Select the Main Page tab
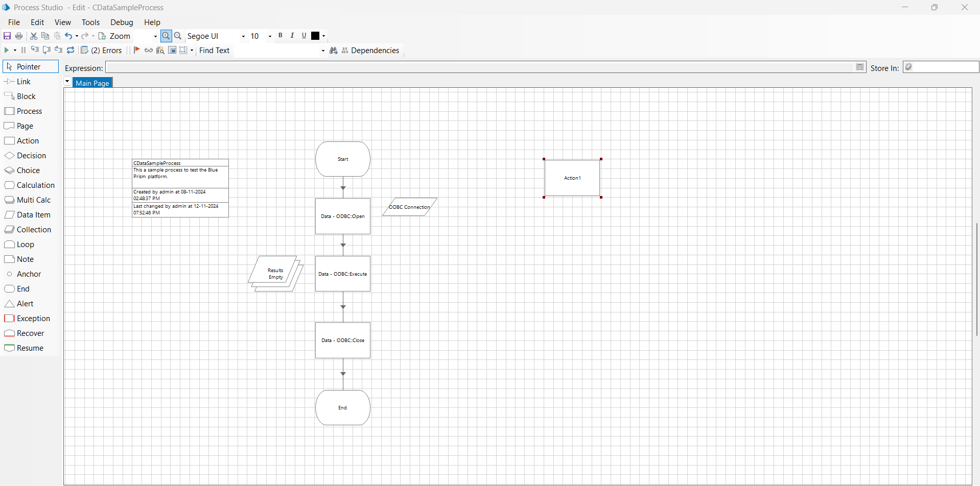The height and width of the screenshot is (486, 980). point(92,83)
